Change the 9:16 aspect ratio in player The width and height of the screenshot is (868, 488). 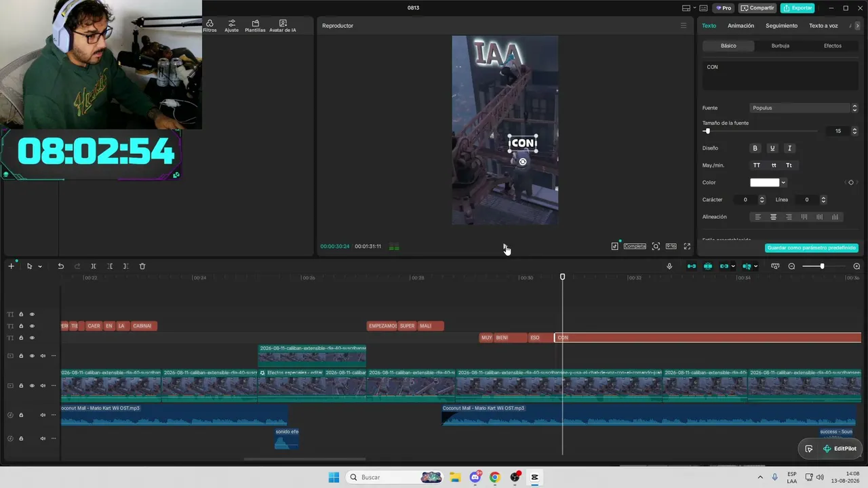point(671,247)
